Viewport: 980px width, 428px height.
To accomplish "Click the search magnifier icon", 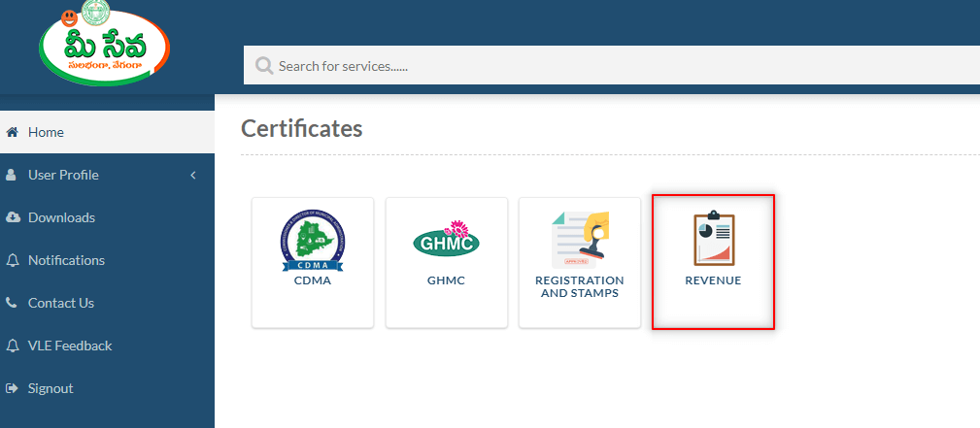I will 264,66.
